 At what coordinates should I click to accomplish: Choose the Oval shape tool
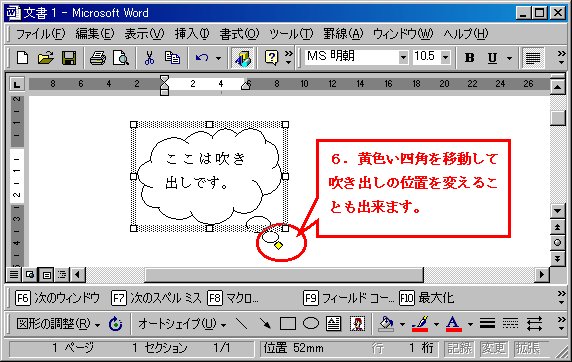click(311, 323)
